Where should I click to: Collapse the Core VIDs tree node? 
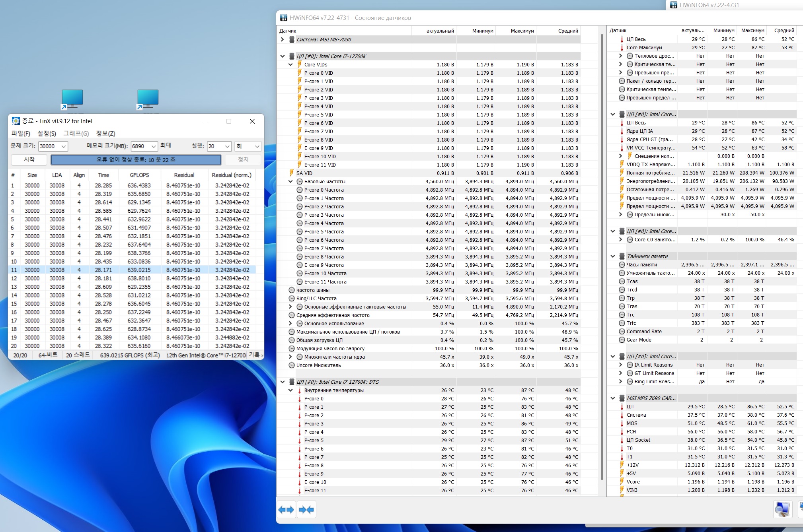point(290,64)
